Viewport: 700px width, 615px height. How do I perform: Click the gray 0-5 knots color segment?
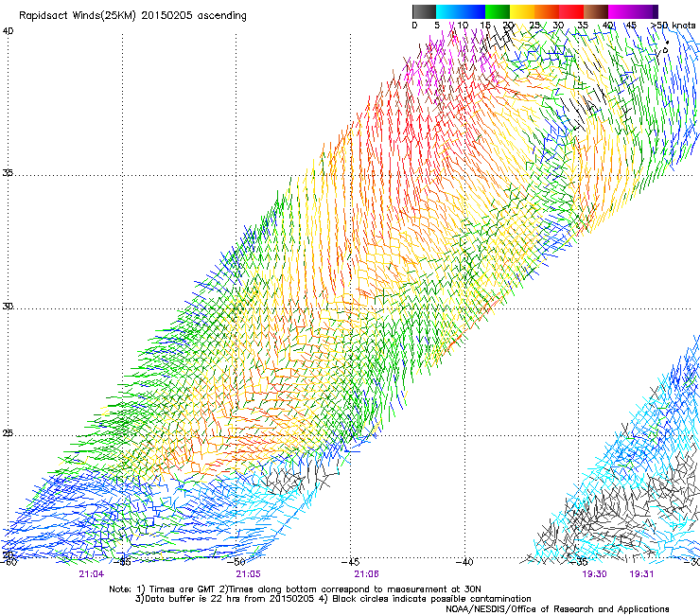click(x=424, y=11)
